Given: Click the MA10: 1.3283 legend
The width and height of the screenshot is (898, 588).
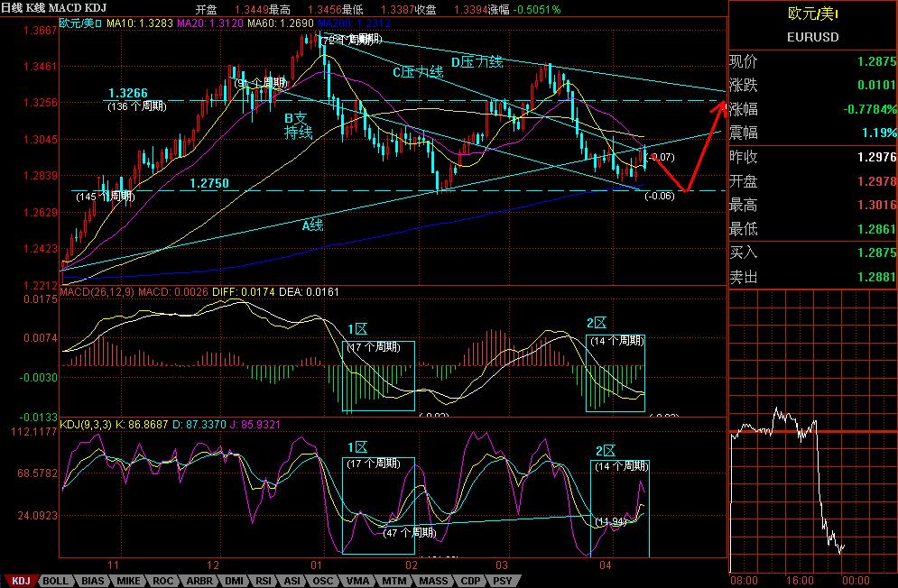Looking at the screenshot, I should pyautogui.click(x=140, y=23).
